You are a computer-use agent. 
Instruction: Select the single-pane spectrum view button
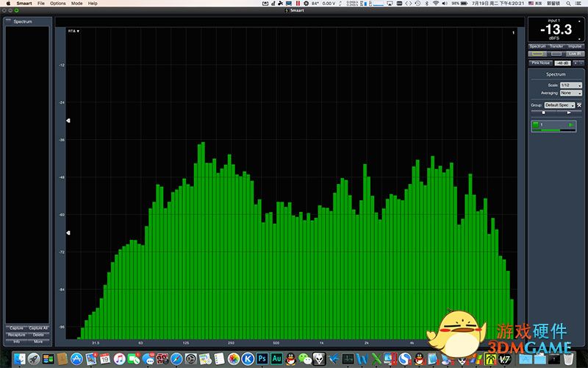point(537,54)
